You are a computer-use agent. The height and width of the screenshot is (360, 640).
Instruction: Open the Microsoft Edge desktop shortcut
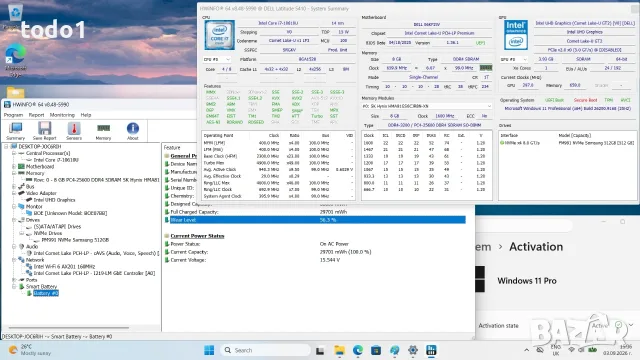coord(16,60)
